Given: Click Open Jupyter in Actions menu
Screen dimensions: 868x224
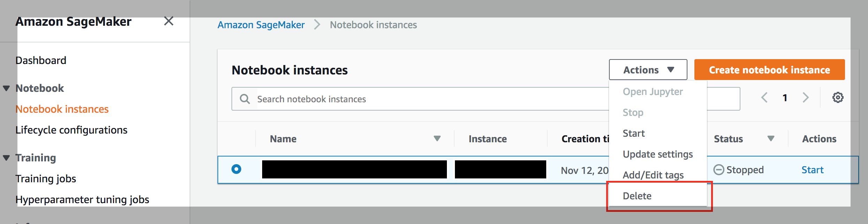Looking at the screenshot, I should click(653, 92).
